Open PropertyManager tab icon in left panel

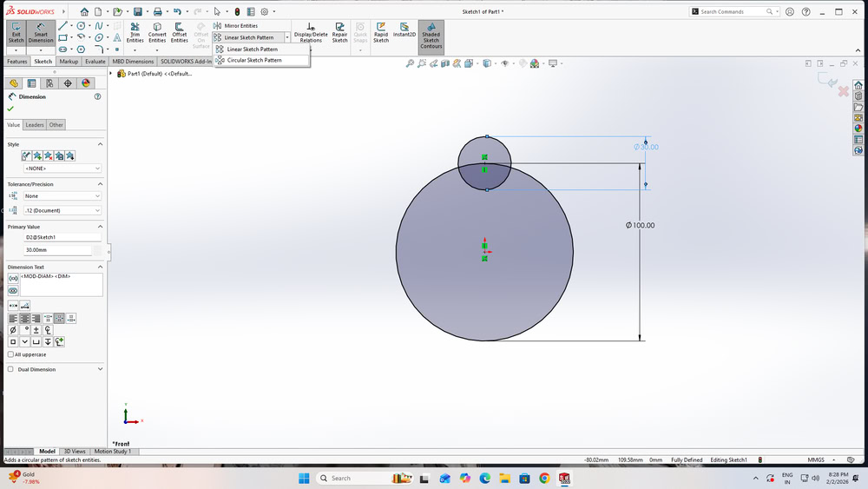point(31,83)
